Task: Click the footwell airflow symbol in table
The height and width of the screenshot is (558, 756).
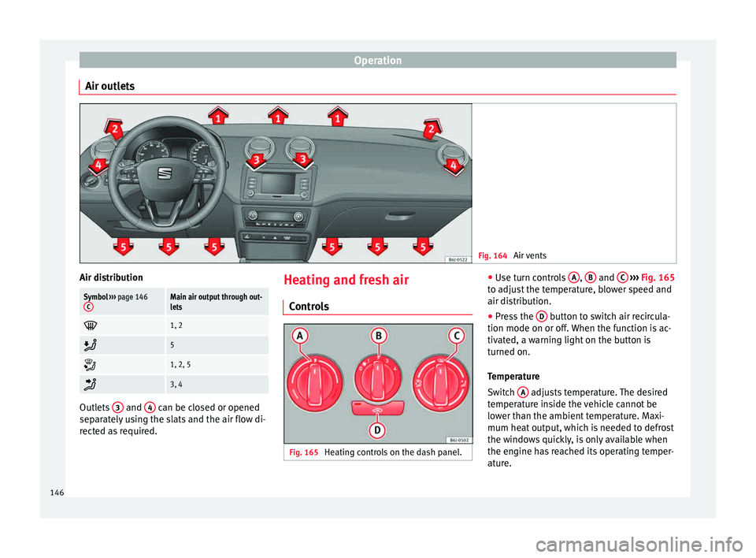Action: [x=90, y=345]
